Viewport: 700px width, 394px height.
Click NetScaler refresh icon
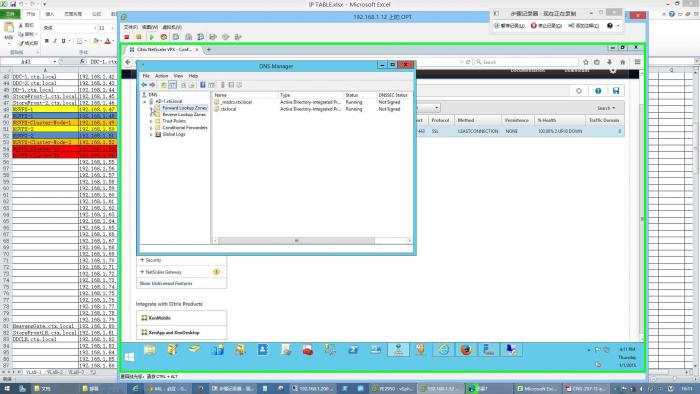(x=579, y=91)
